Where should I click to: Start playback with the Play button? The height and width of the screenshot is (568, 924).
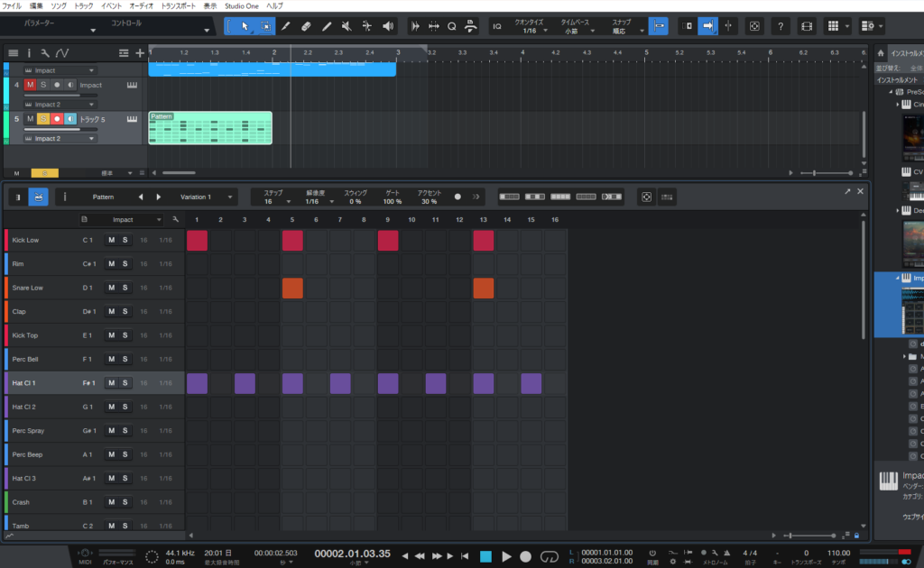point(506,556)
